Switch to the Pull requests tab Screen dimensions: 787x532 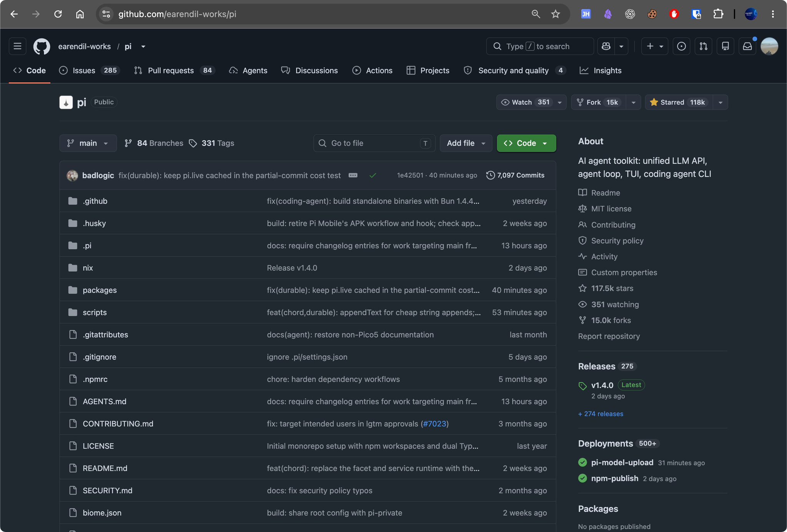(x=175, y=70)
